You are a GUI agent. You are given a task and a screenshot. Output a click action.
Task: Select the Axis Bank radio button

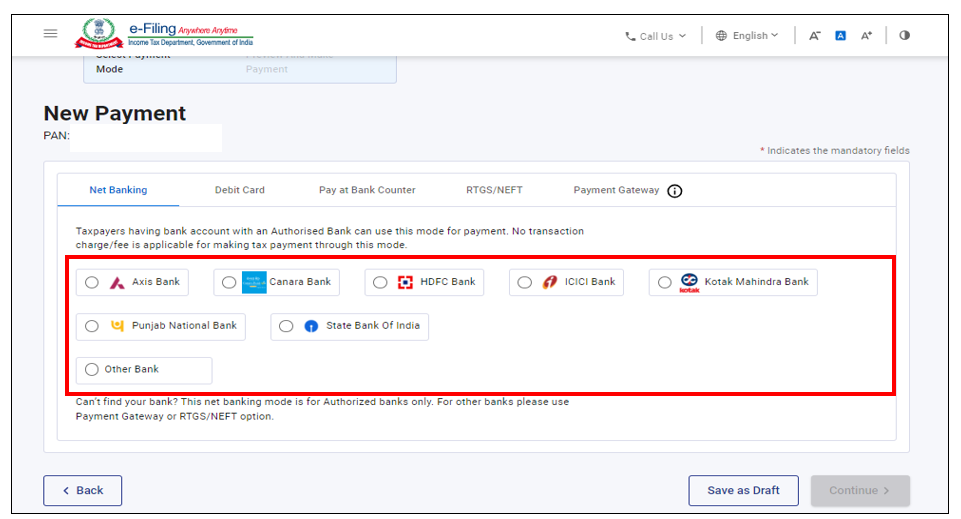coord(92,283)
